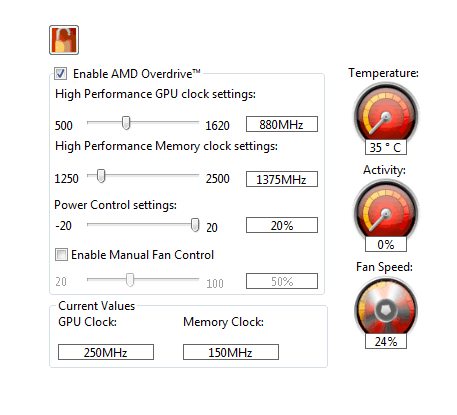Click the fan control slider thumb
457x415 pixels.
pyautogui.click(x=130, y=280)
